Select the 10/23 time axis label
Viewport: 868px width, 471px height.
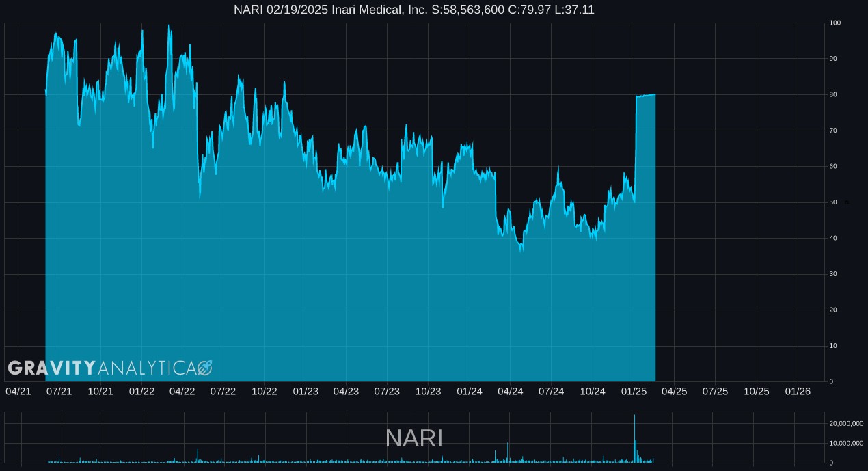(x=429, y=391)
